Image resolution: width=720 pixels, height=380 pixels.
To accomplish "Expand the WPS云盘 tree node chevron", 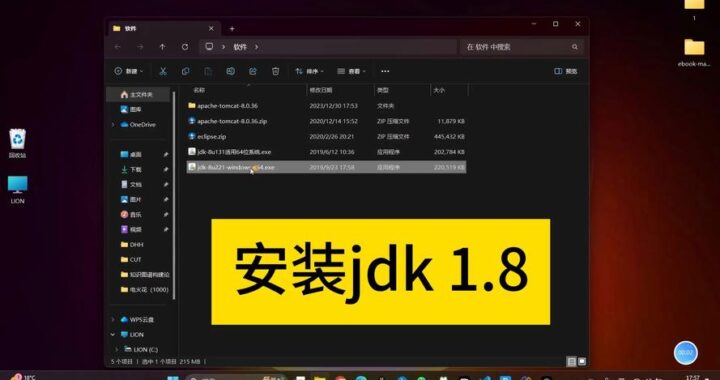I will (113, 319).
